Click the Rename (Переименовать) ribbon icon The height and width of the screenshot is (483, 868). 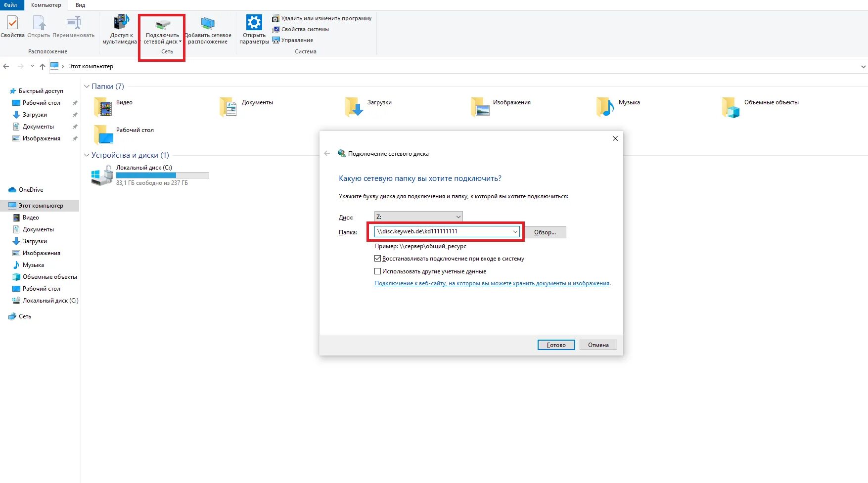(x=74, y=23)
